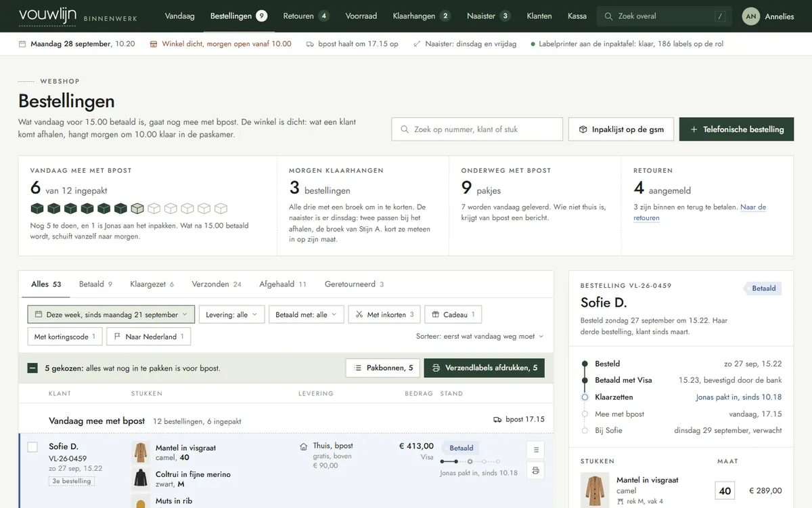This screenshot has height=508, width=812.
Task: Go to Klaarhangen in the top navigation
Action: point(422,16)
